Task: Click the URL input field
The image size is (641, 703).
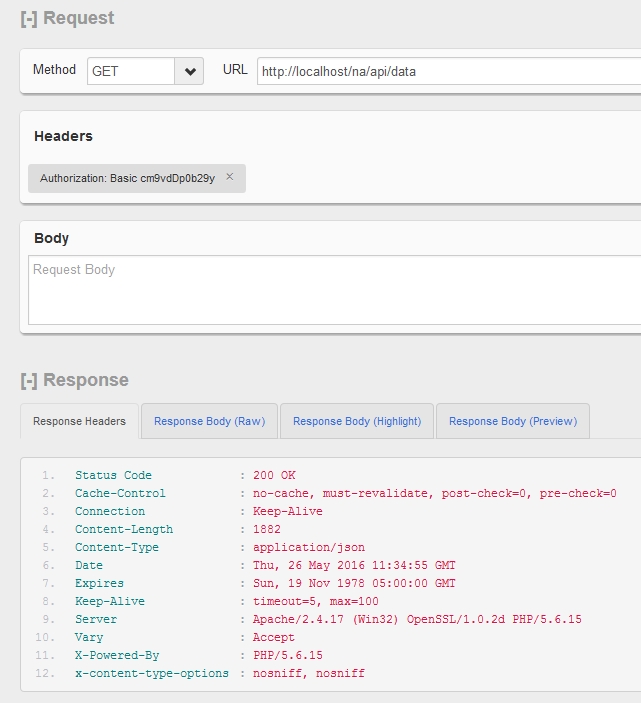Action: 449,71
